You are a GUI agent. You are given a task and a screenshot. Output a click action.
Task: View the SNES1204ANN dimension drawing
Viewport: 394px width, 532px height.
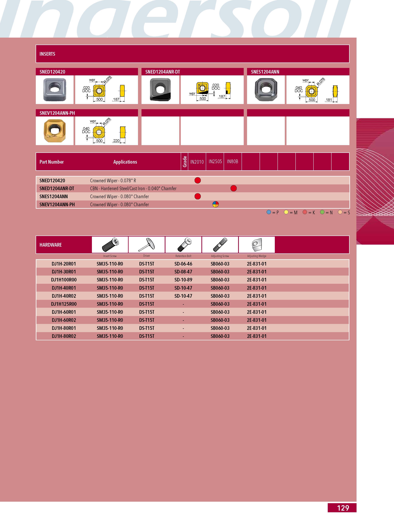tap(318, 90)
